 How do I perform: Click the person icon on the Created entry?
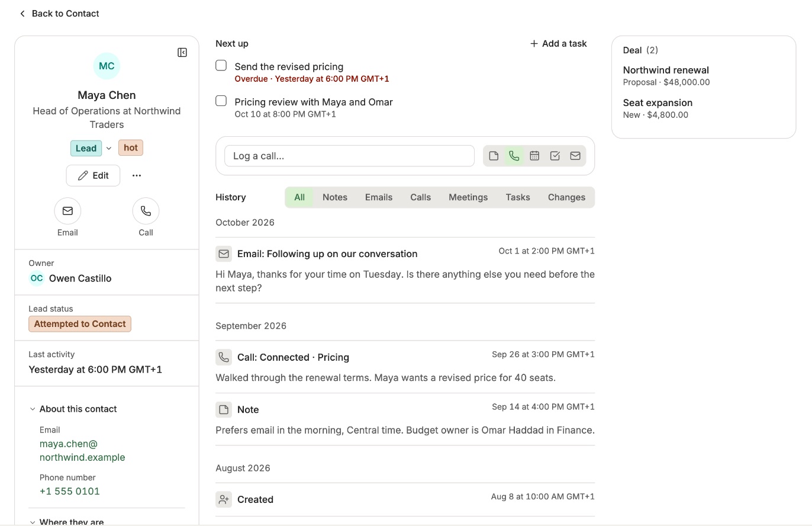point(224,499)
